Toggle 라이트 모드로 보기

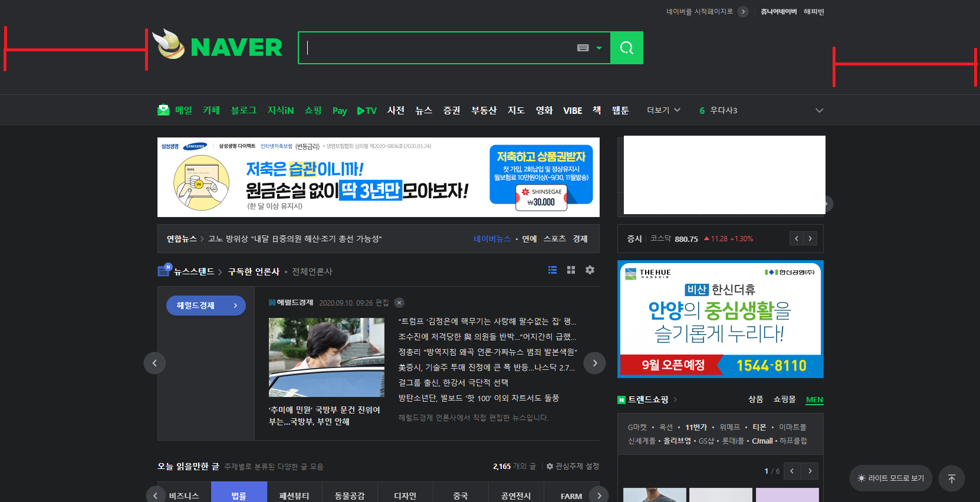891,478
